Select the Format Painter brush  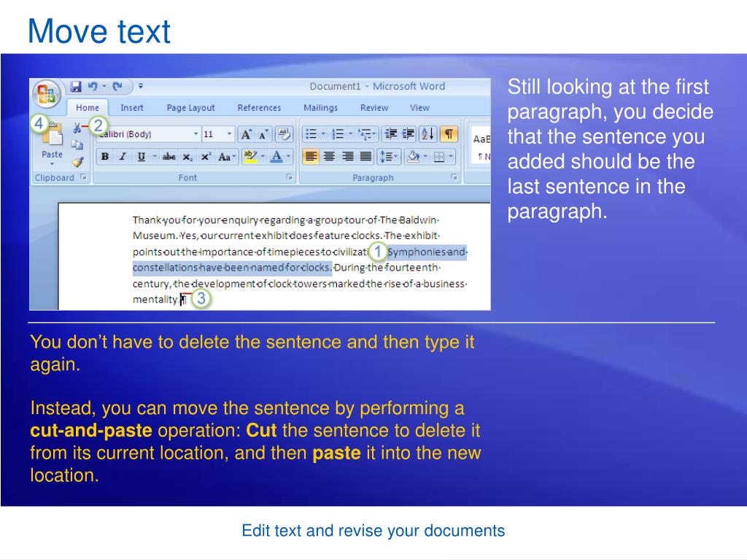click(77, 162)
